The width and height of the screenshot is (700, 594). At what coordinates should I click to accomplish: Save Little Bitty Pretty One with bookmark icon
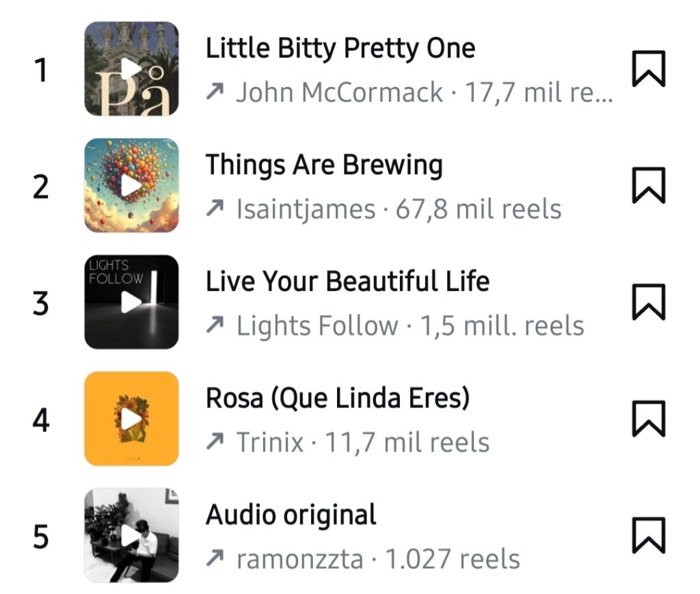coord(648,69)
